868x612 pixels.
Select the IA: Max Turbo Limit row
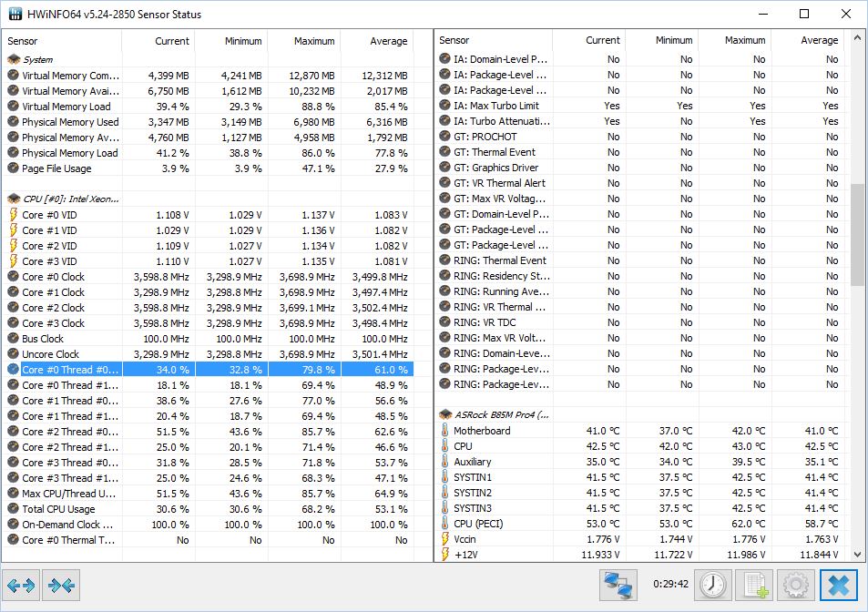[639, 106]
